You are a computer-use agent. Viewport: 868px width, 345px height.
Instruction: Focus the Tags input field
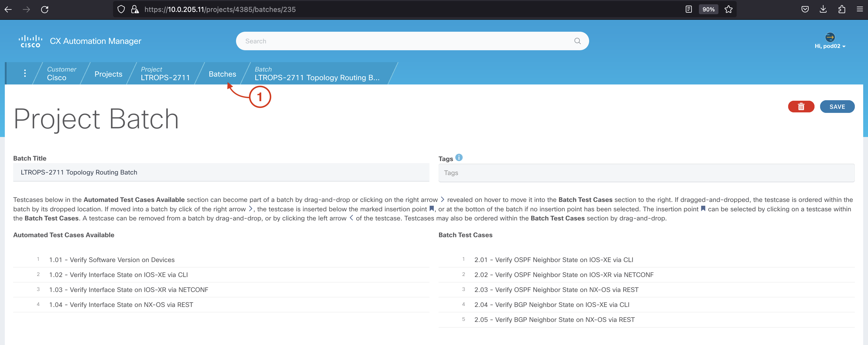pos(646,173)
